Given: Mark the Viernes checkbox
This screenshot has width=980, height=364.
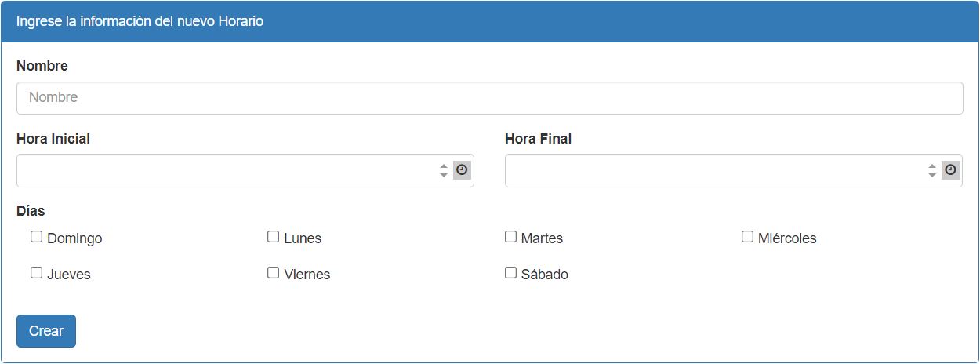Looking at the screenshot, I should tap(273, 273).
